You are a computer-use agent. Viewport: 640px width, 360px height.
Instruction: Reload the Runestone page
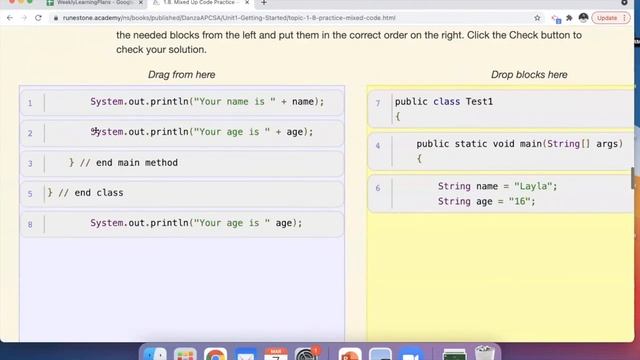[38, 18]
